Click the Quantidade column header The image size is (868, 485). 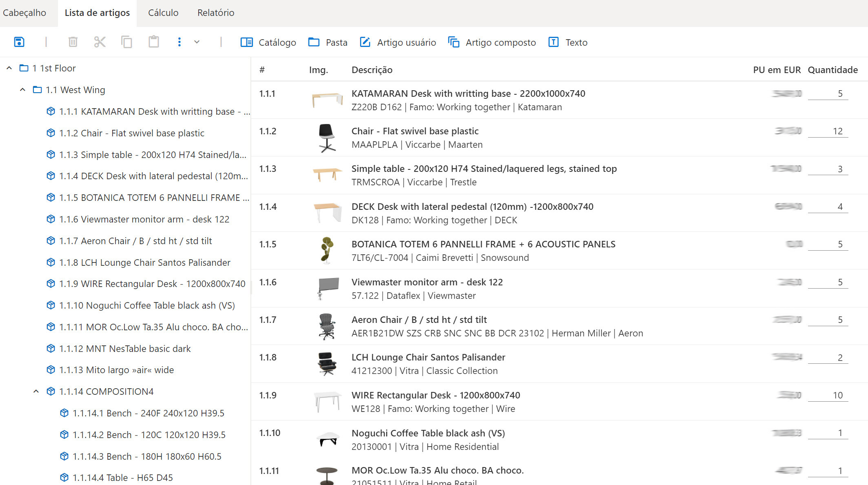[833, 70]
